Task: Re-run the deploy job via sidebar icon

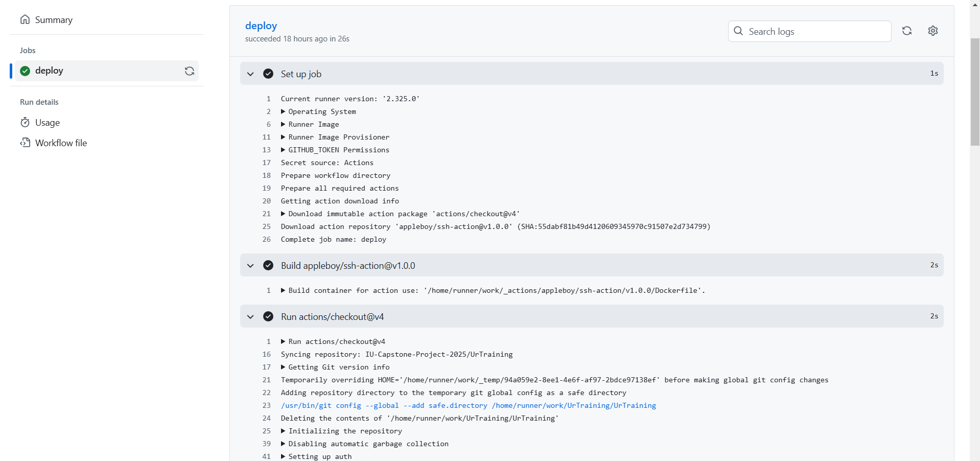Action: [x=190, y=71]
